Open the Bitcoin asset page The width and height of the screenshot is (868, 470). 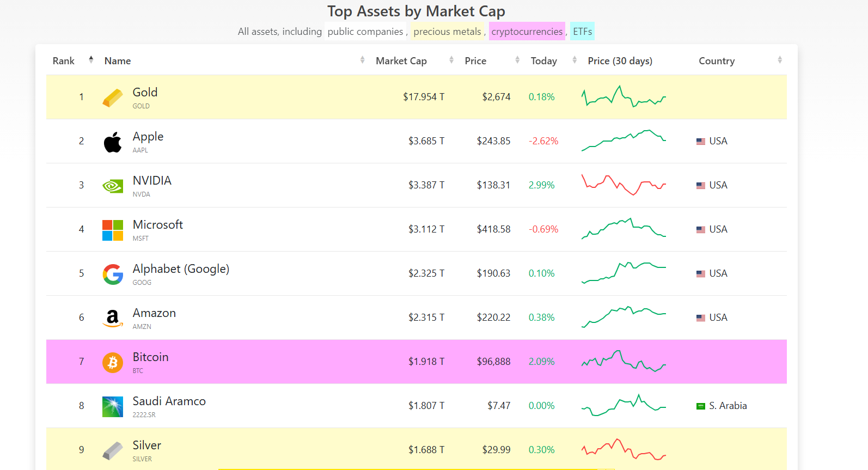[150, 357]
